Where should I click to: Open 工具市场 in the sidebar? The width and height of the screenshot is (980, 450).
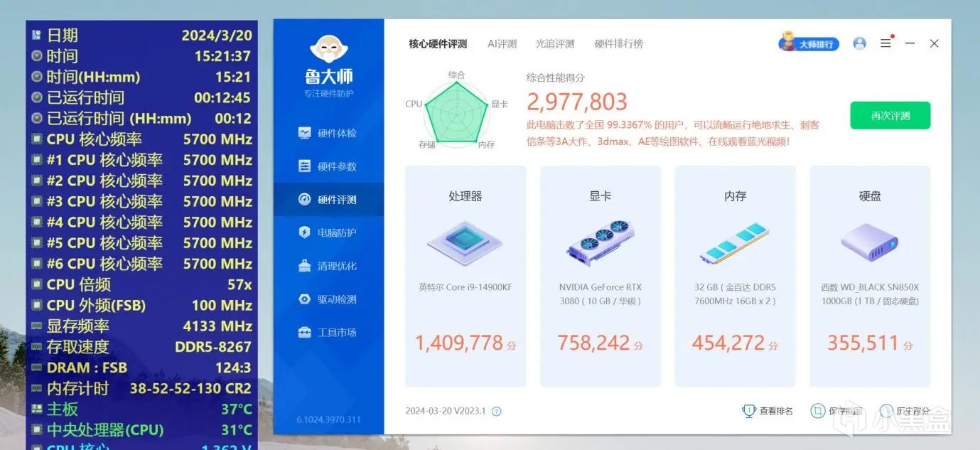(x=328, y=332)
